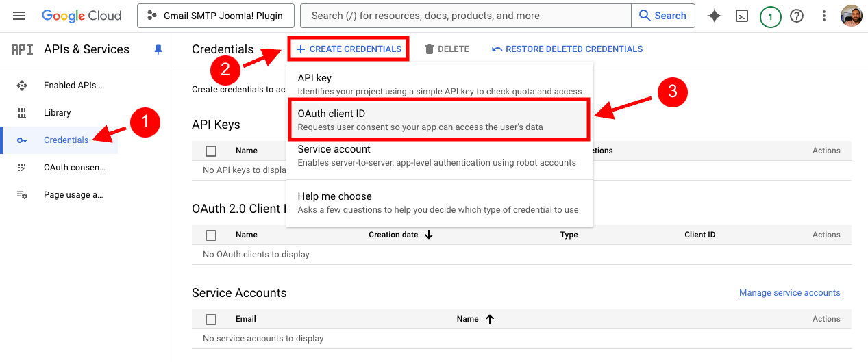Open the user account avatar

852,16
